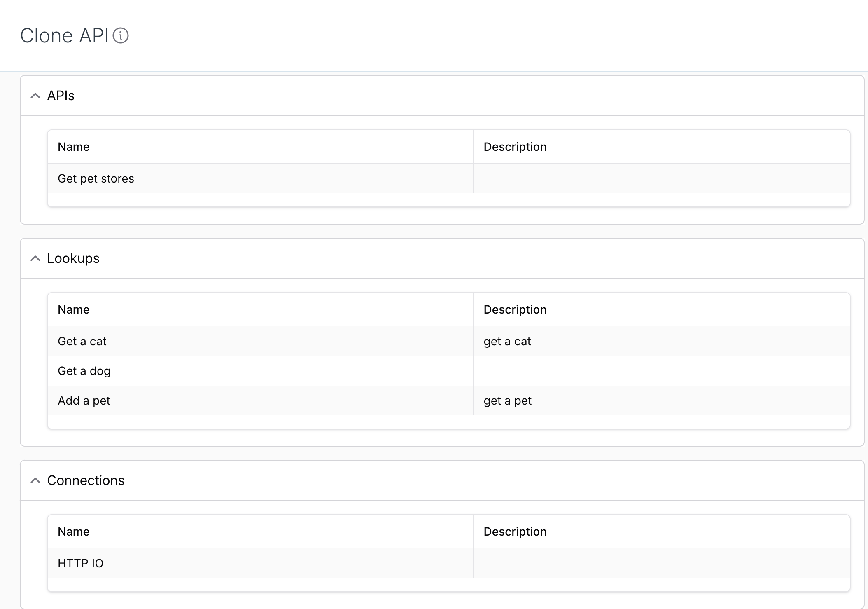Screen dimensions: 868x609
Task: Collapse the APIs section chevron
Action: 35,96
